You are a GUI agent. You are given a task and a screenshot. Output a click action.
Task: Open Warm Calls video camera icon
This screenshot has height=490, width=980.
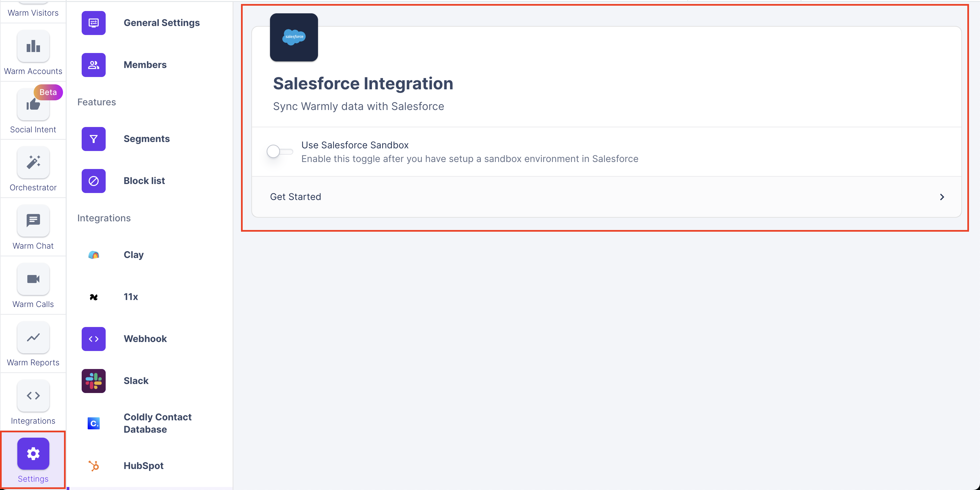[x=33, y=279]
